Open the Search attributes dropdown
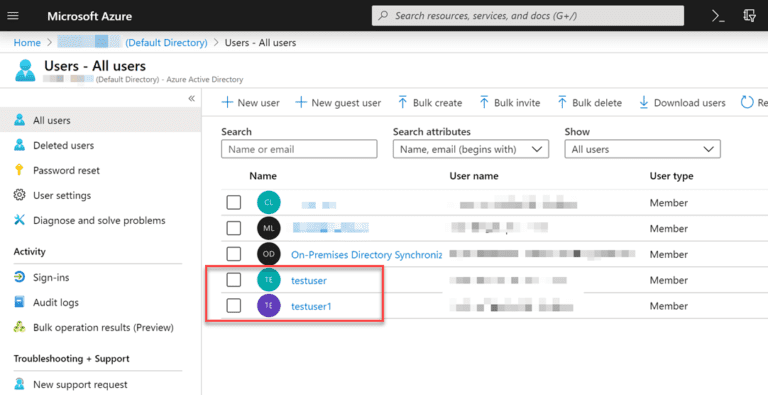This screenshot has width=768, height=395. coord(471,149)
